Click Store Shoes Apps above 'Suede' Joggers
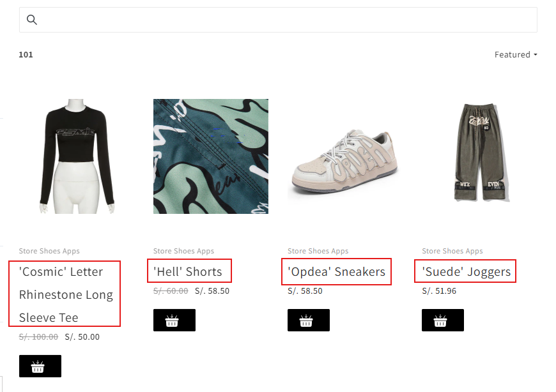 452,251
